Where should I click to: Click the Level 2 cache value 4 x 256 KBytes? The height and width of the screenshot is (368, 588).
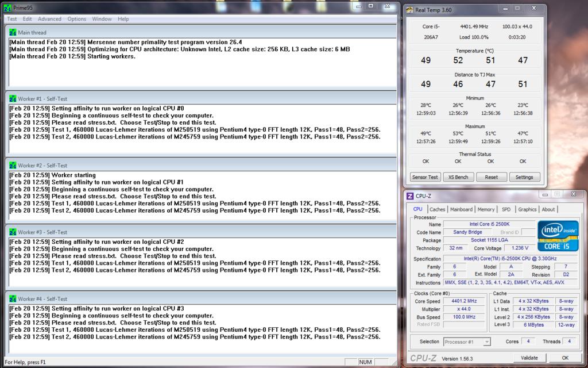tap(533, 317)
